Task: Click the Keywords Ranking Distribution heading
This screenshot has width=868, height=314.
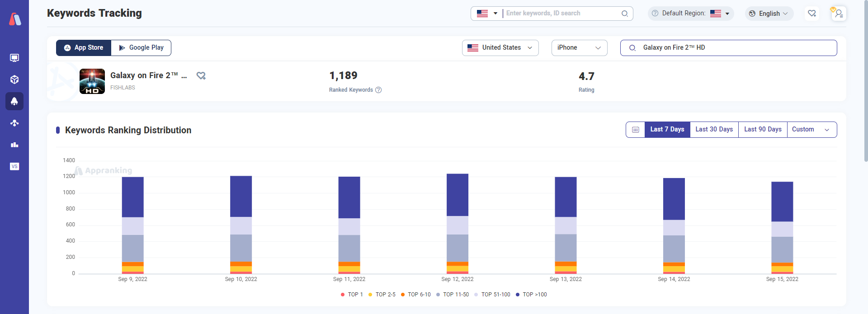Action: pyautogui.click(x=128, y=130)
